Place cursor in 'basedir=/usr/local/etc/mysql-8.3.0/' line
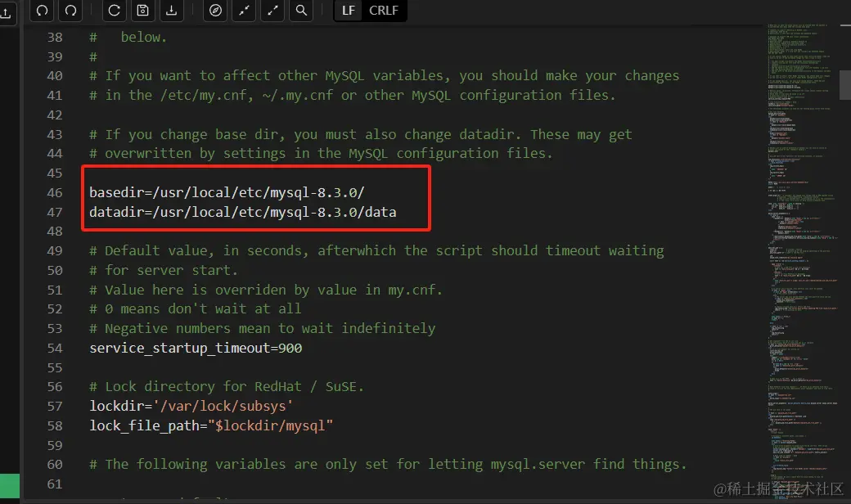This screenshot has height=504, width=851. pyautogui.click(x=227, y=192)
